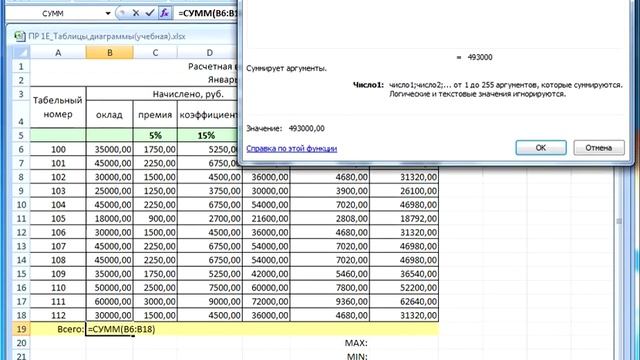
Task: Select column B header
Action: pos(109,53)
